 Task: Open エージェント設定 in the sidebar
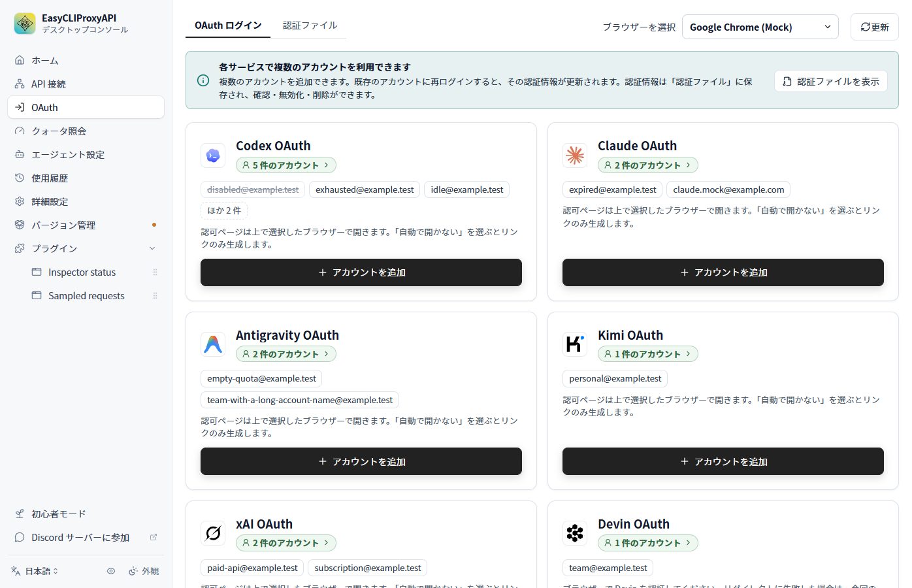coord(86,154)
